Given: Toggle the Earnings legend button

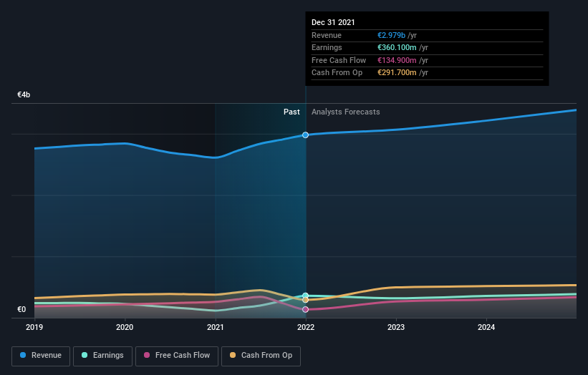Looking at the screenshot, I should coord(102,356).
